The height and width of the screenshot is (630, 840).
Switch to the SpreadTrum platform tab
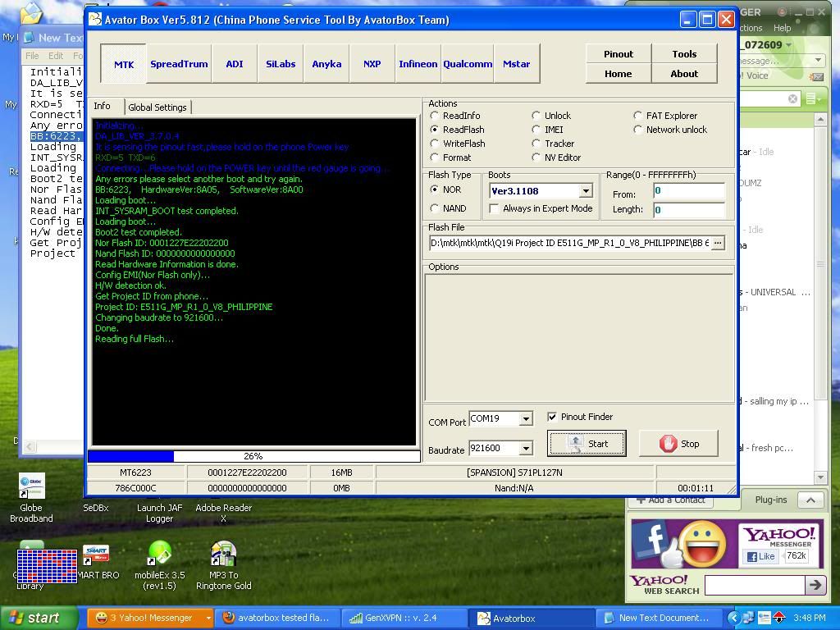pos(179,64)
